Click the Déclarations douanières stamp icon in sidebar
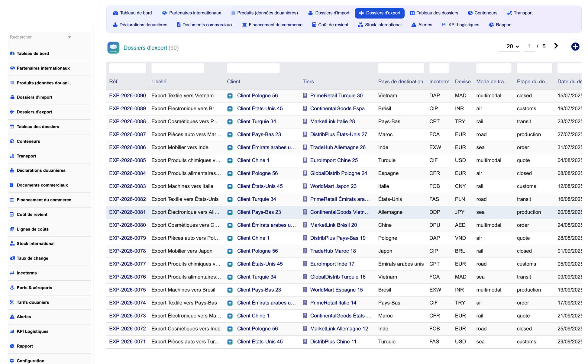588x364 pixels. tap(12, 170)
